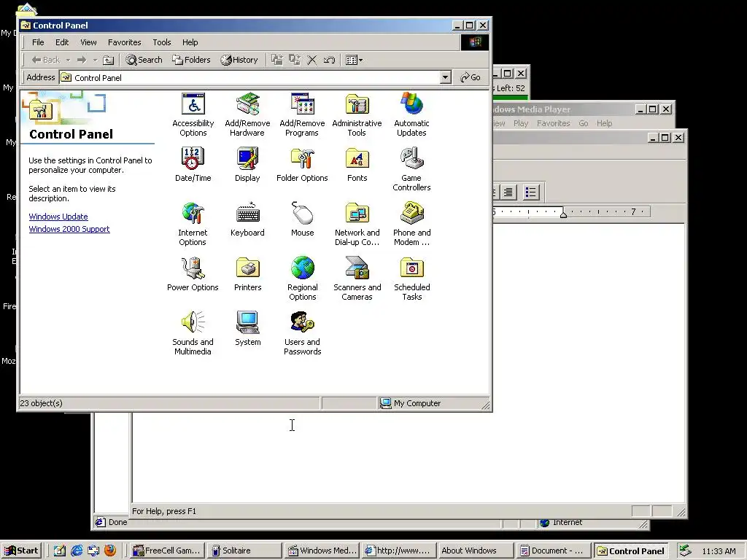
Task: Open System properties icon
Action: tap(247, 329)
